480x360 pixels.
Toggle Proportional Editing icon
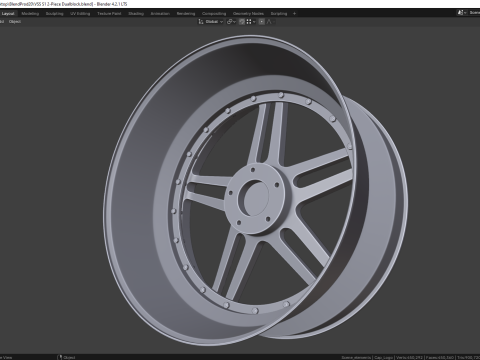[262, 22]
